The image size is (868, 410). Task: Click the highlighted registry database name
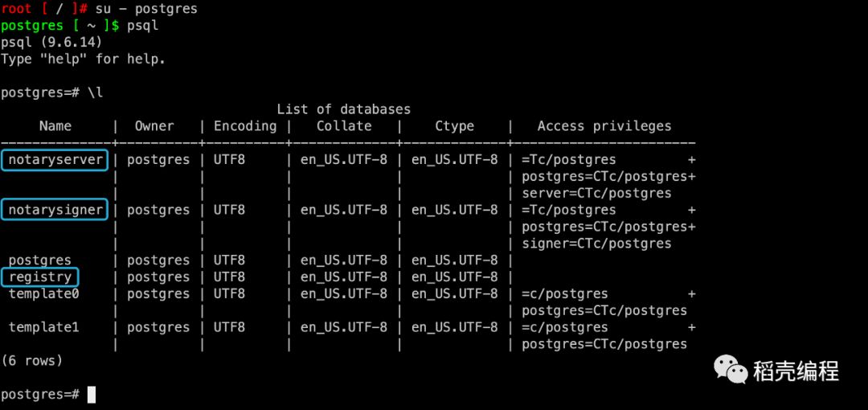point(40,277)
